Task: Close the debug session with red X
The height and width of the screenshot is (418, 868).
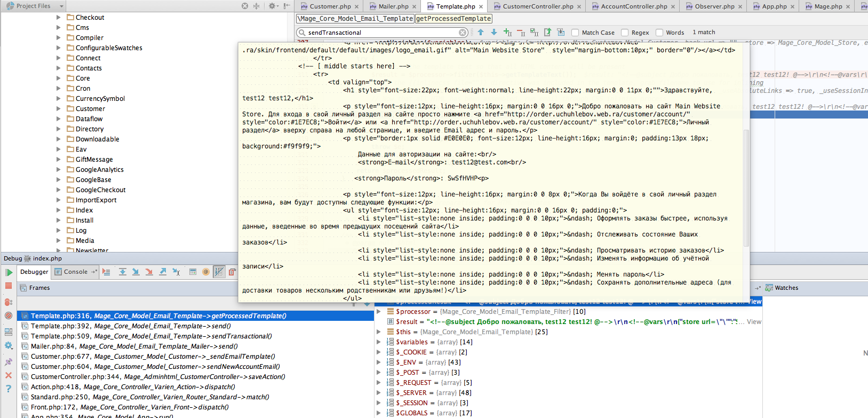Action: pos(9,375)
